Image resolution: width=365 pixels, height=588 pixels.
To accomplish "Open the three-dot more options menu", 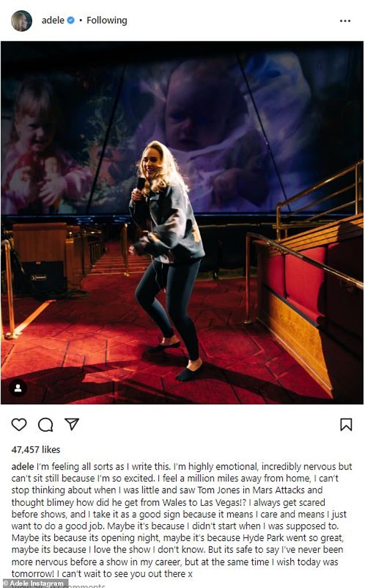I will point(345,21).
